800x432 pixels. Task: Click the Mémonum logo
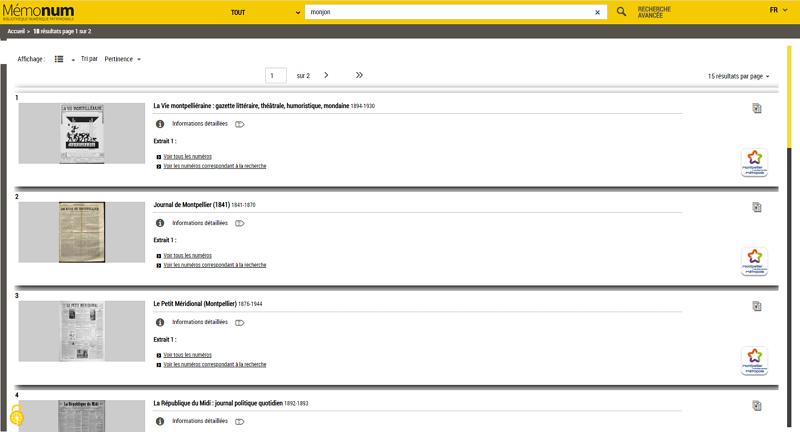coord(38,12)
